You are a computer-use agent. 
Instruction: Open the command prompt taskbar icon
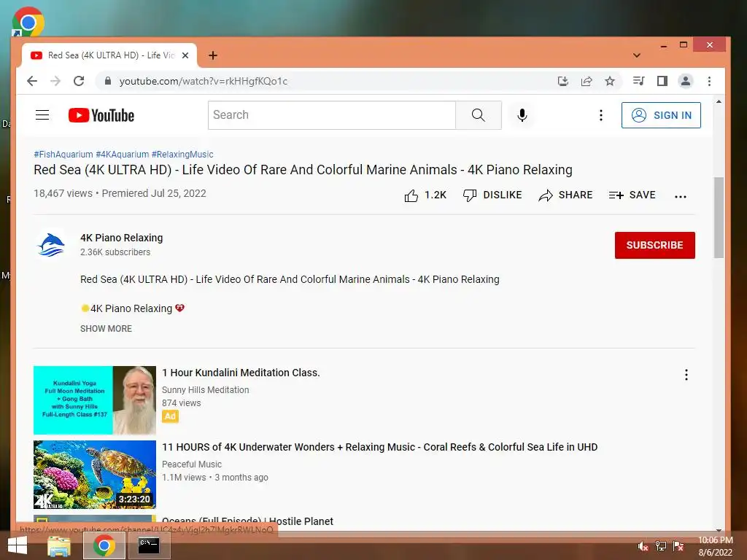coord(149,545)
